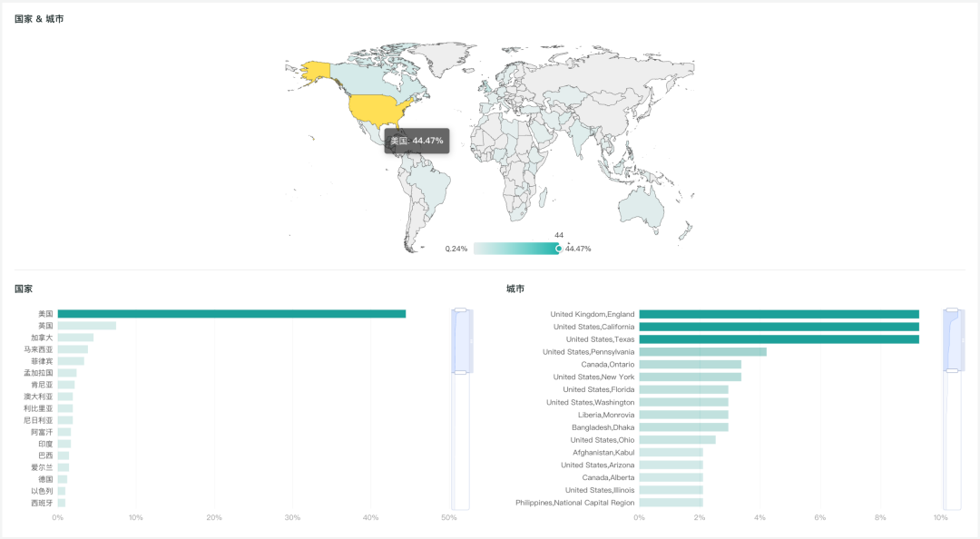Image resolution: width=980 pixels, height=539 pixels.
Task: Click the Bangladesh,Dhaka bar in city chart
Action: point(683,427)
